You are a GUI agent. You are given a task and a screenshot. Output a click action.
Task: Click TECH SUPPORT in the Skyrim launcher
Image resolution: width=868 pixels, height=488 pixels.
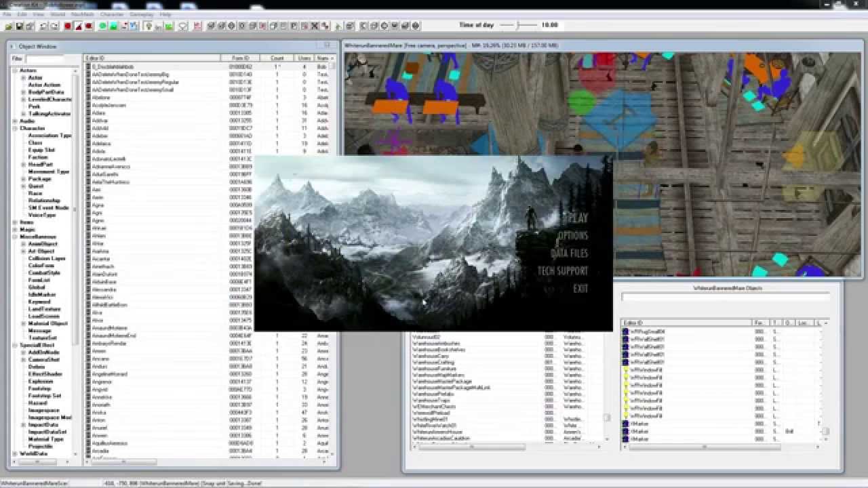click(563, 271)
